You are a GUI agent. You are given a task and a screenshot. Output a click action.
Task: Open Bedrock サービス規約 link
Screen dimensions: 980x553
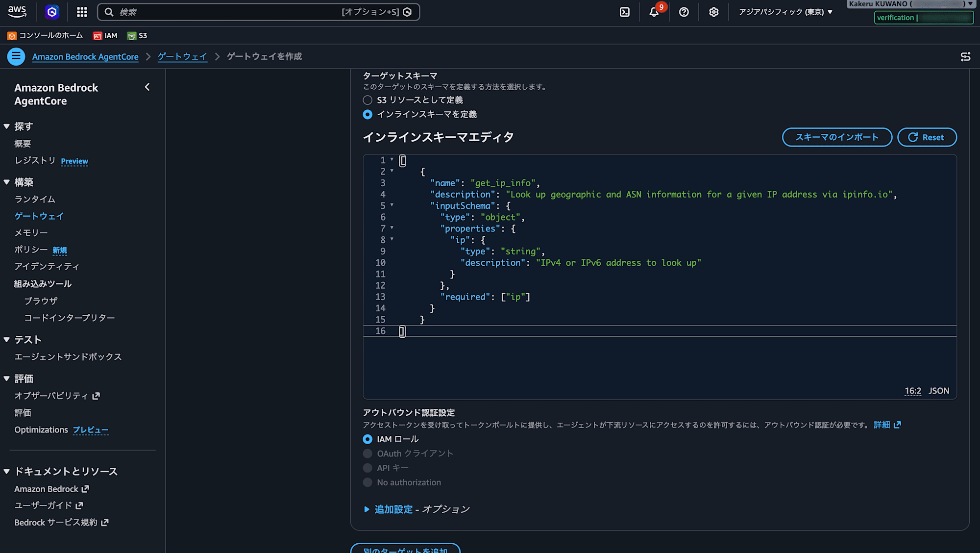pos(61,523)
